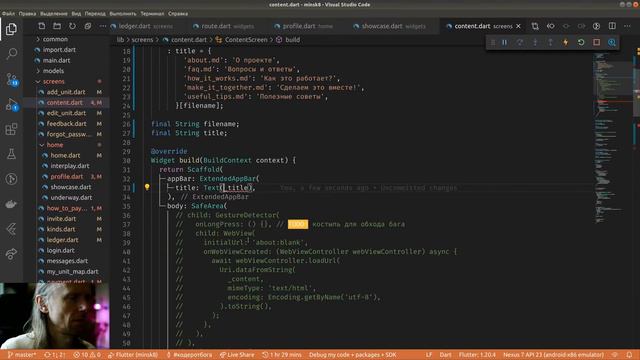640x360 pixels.
Task: Collapse the screens folder
Action: tap(53, 81)
